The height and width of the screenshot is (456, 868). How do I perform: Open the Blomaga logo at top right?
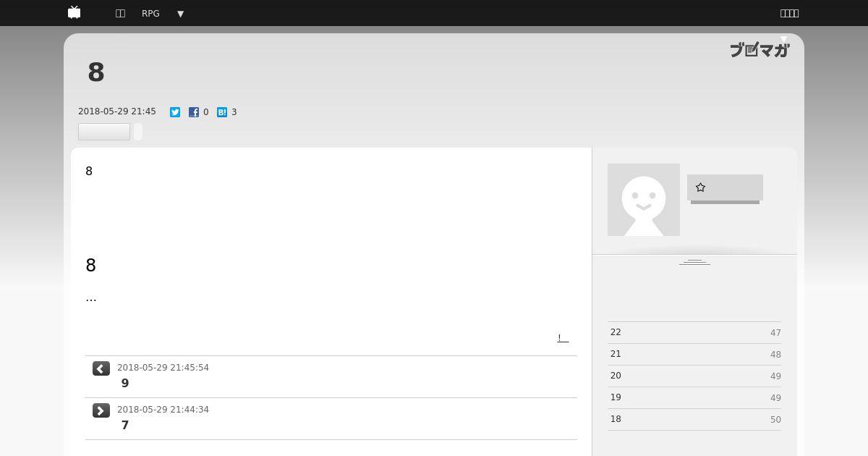coord(759,50)
